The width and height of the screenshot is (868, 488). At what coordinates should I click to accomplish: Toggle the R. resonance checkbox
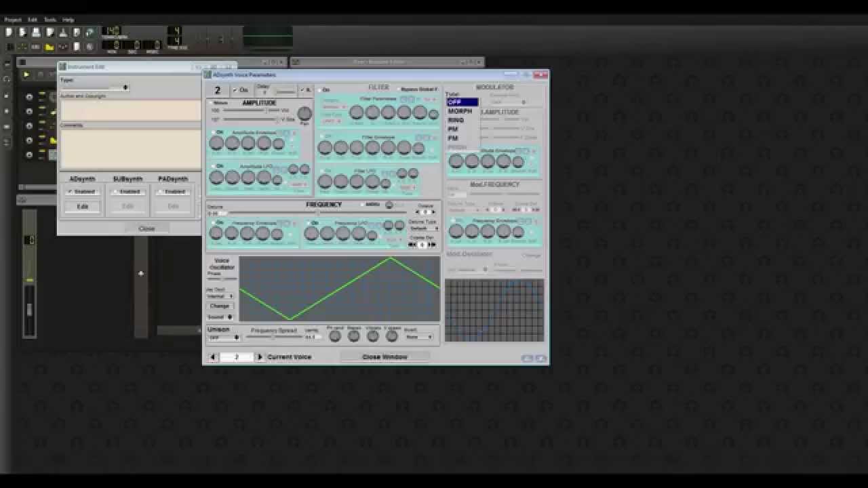point(304,90)
